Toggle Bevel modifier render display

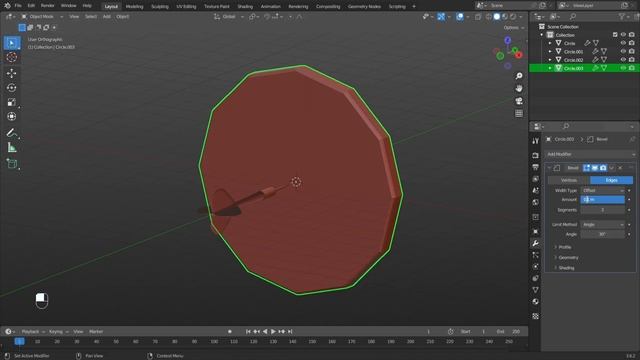coord(603,168)
